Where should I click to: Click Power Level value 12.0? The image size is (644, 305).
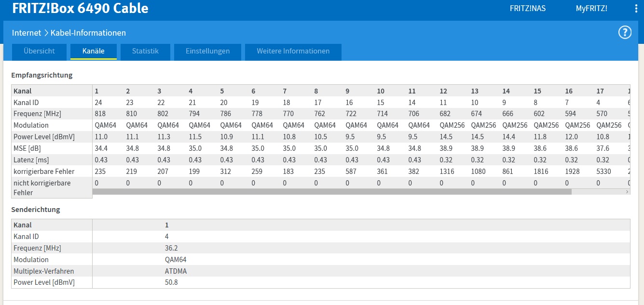pos(572,137)
